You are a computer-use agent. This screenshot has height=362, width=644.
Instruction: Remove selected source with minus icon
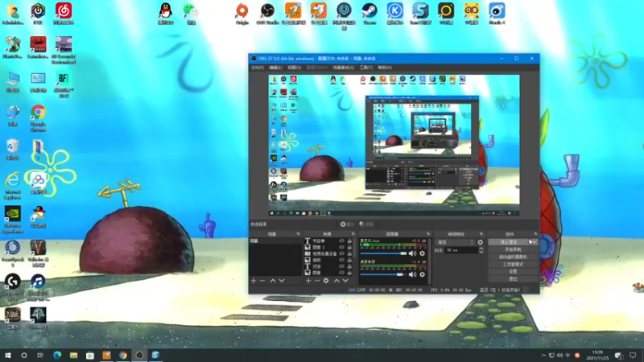point(317,281)
